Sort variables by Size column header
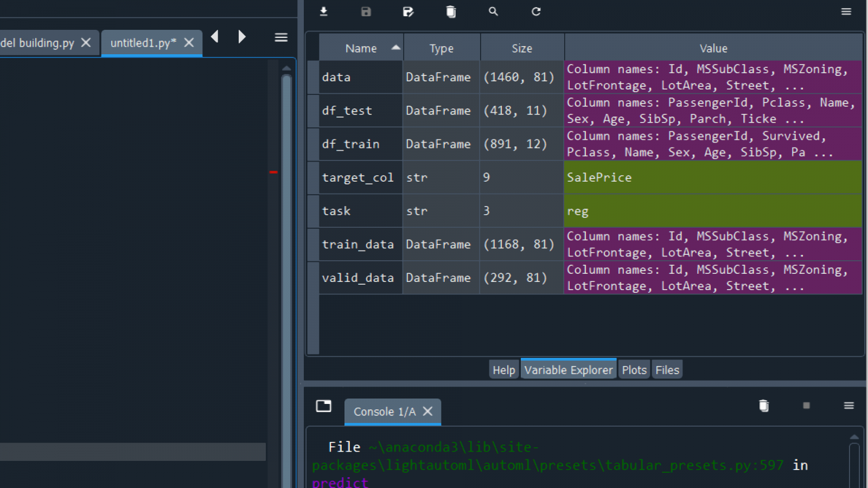Viewport: 868px width, 488px height. [522, 48]
